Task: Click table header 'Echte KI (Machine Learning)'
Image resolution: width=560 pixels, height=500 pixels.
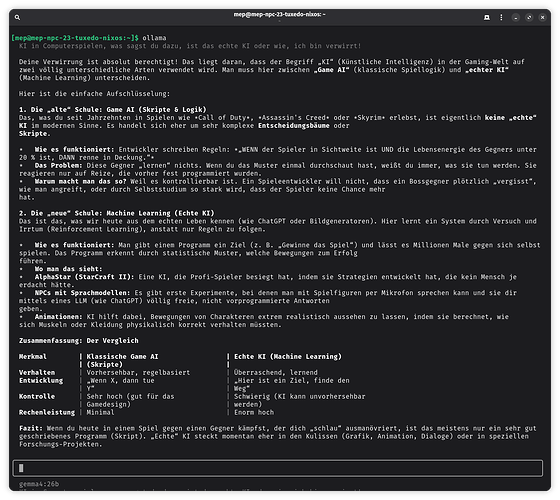Action: coord(288,356)
